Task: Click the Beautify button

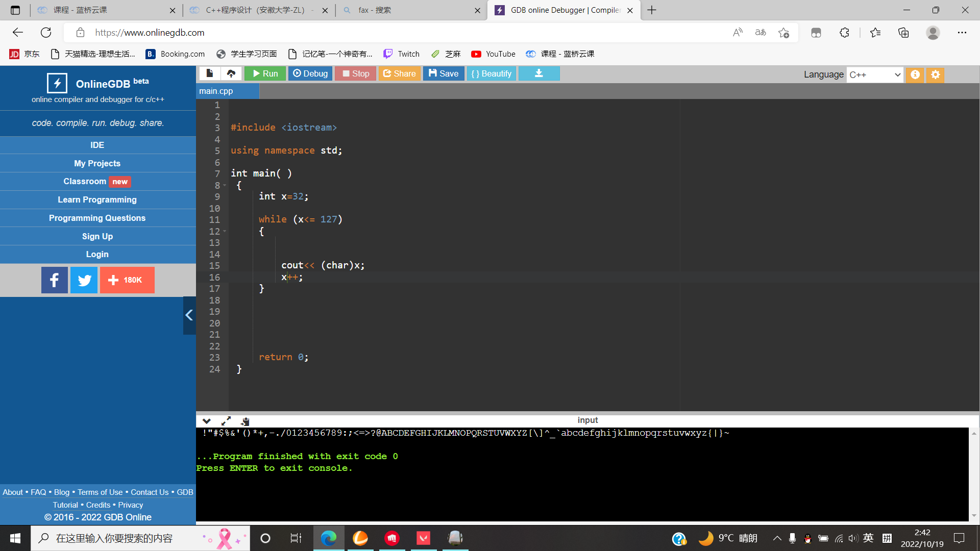Action: point(492,73)
